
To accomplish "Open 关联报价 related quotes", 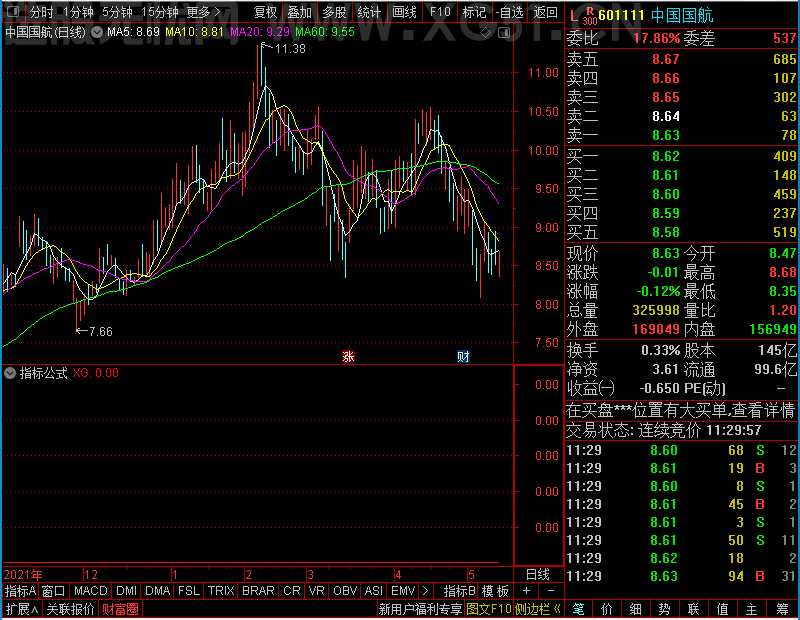I will click(x=70, y=609).
